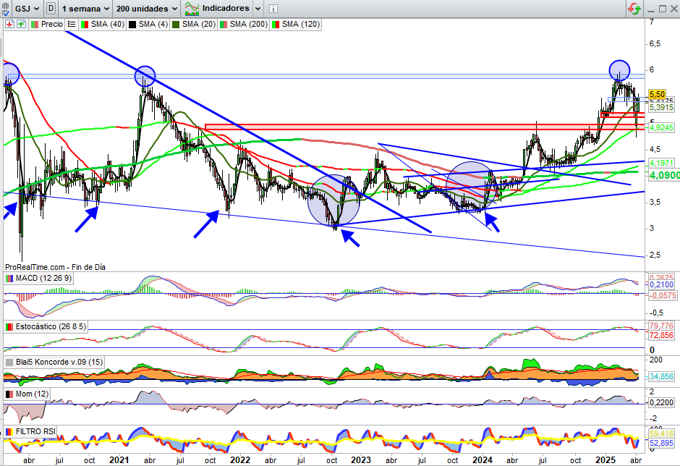Screen dimensions: 680x466
Task: Click the SMA (120) color swatch
Action: pos(275,24)
